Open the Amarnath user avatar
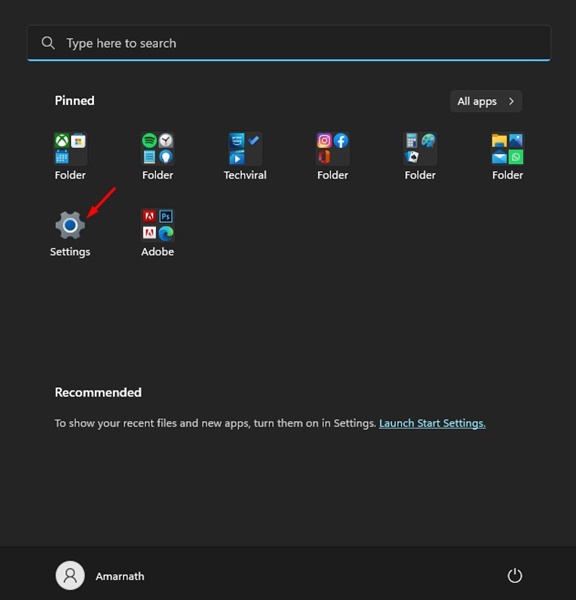The image size is (576, 600). click(x=70, y=576)
